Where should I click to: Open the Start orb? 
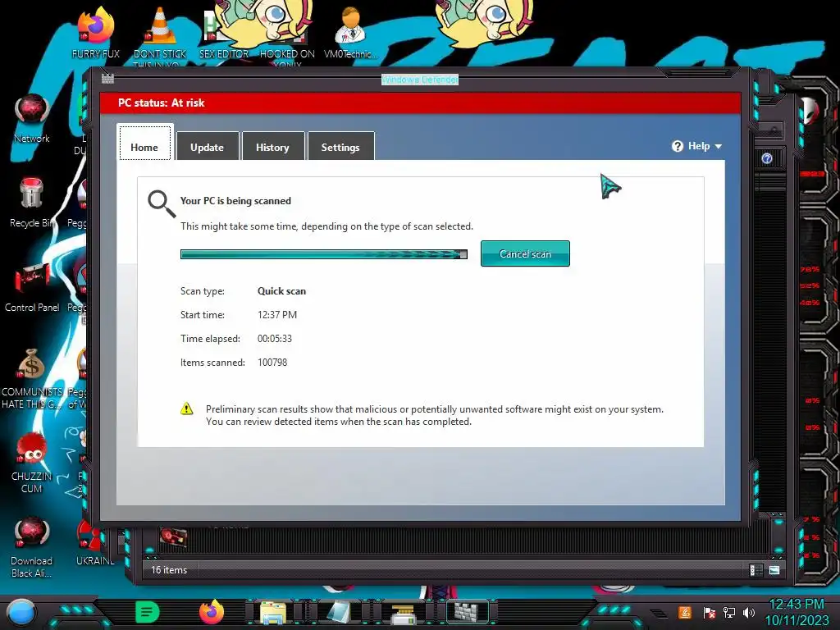tap(21, 612)
